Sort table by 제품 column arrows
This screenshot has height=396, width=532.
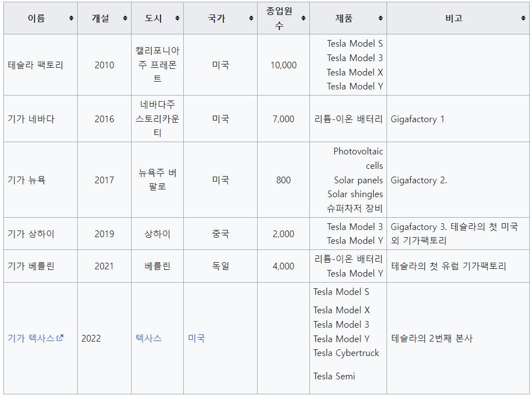pyautogui.click(x=381, y=18)
